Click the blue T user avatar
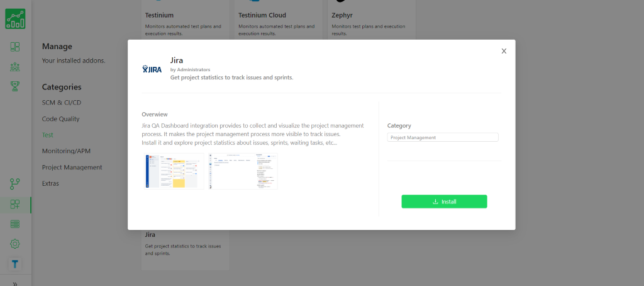 tap(15, 264)
